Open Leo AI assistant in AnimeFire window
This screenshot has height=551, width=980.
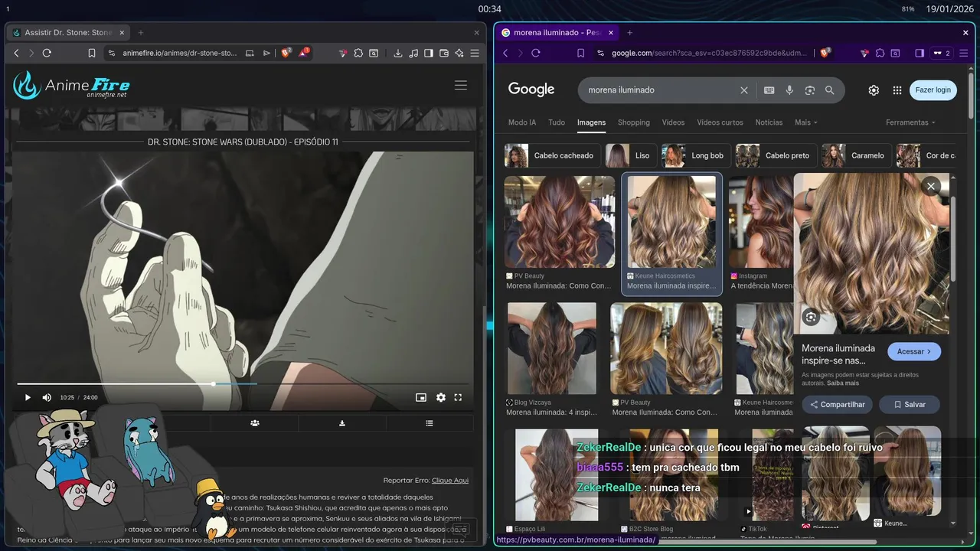pyautogui.click(x=459, y=53)
